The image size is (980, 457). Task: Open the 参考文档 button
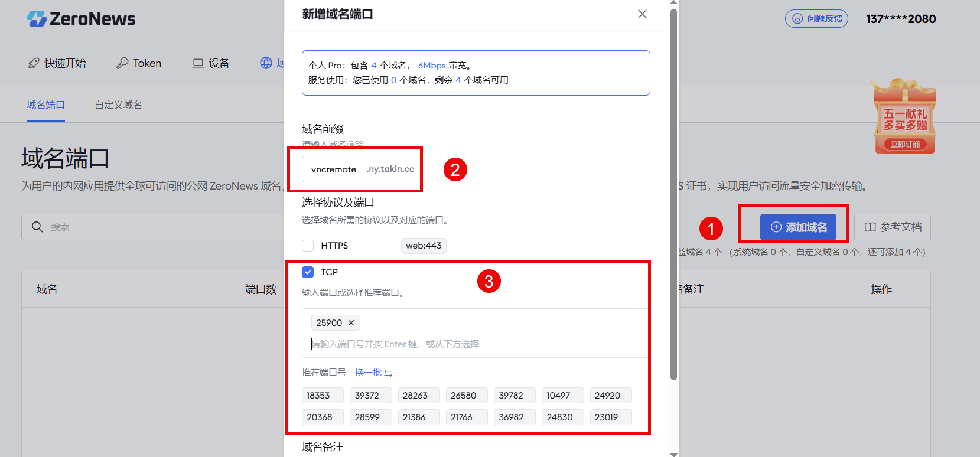point(893,227)
